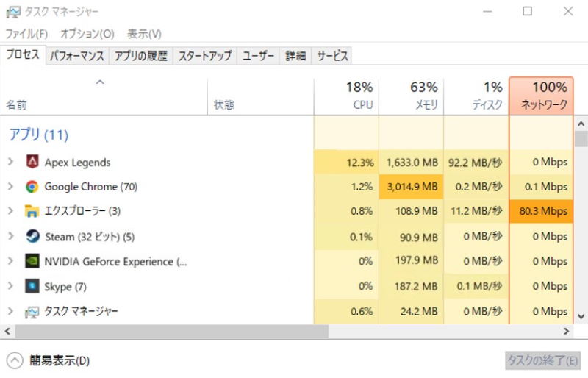Select the Steam (32 ビット) (5) row name
Viewport: 588px width, 378px height.
90,237
